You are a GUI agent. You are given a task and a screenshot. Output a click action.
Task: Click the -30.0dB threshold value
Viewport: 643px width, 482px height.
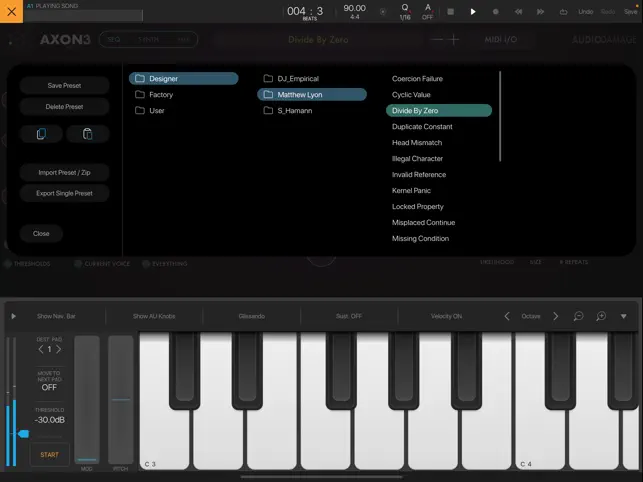pos(50,420)
